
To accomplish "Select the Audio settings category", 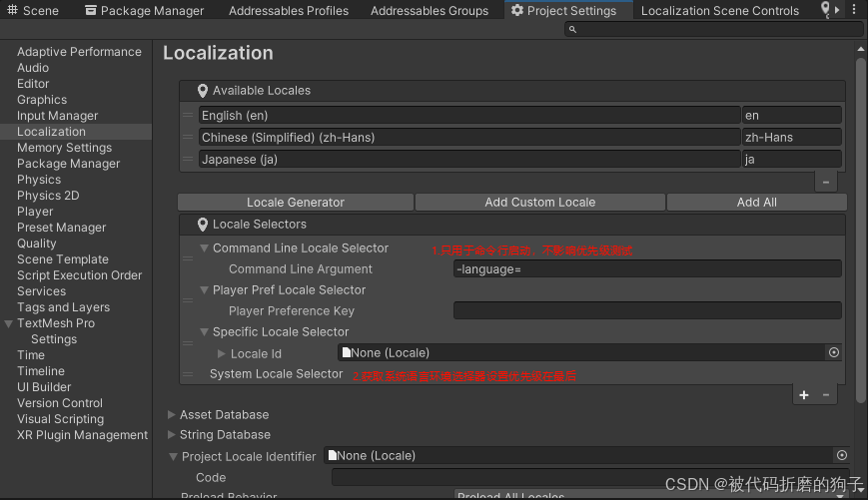I will (x=33, y=68).
